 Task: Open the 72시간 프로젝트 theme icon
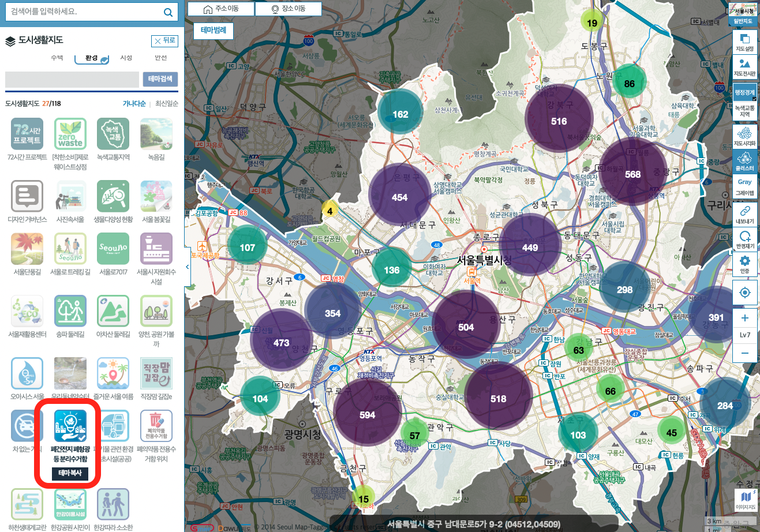click(x=27, y=134)
